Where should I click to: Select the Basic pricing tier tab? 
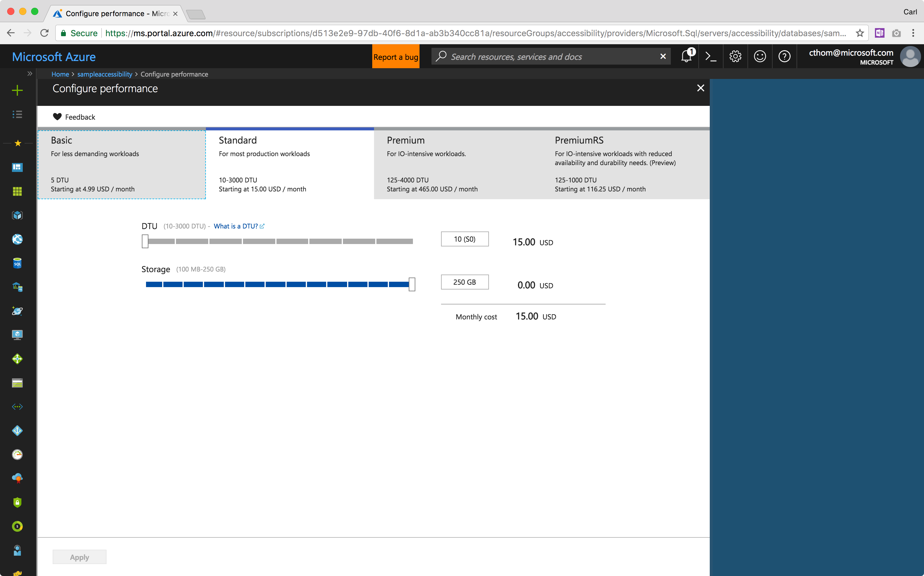click(121, 164)
